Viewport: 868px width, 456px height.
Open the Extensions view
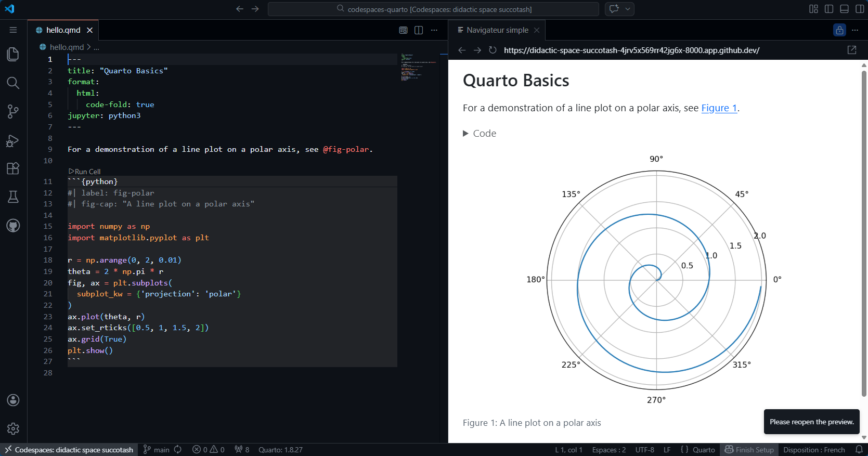[x=13, y=168]
